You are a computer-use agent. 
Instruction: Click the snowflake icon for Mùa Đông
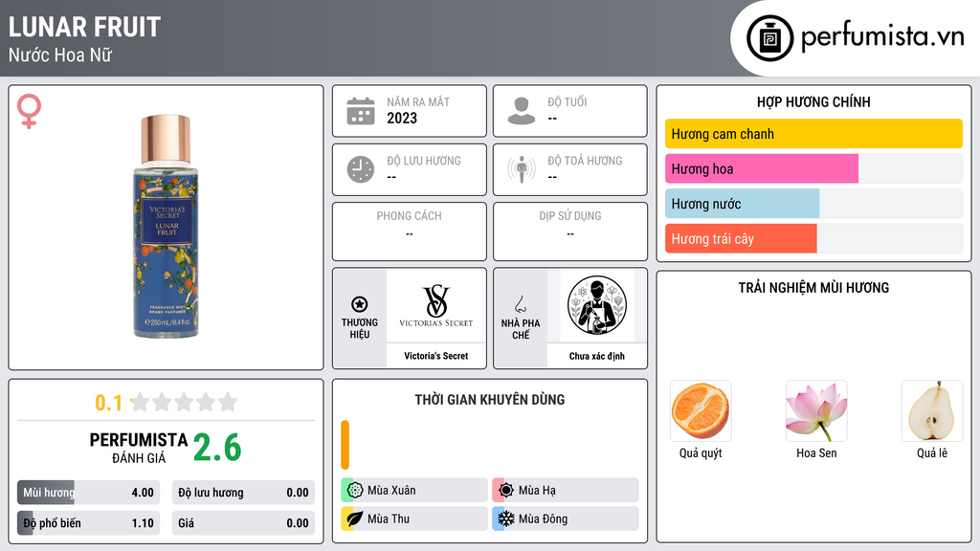tap(506, 518)
